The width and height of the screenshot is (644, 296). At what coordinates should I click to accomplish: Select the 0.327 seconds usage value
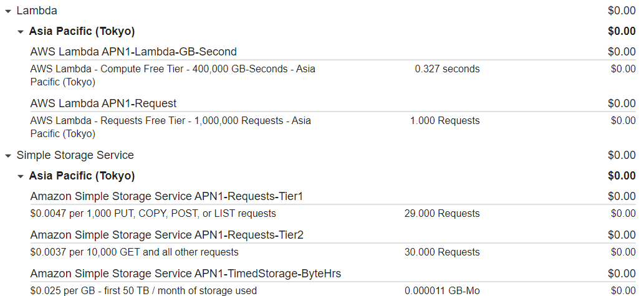coord(447,69)
